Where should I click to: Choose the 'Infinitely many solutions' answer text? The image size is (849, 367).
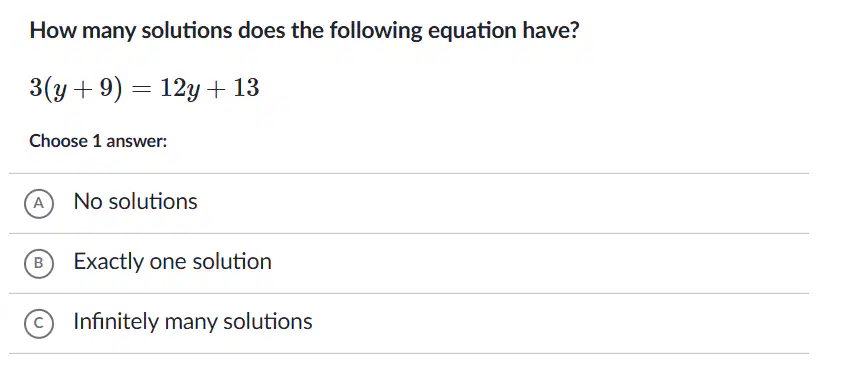point(193,322)
